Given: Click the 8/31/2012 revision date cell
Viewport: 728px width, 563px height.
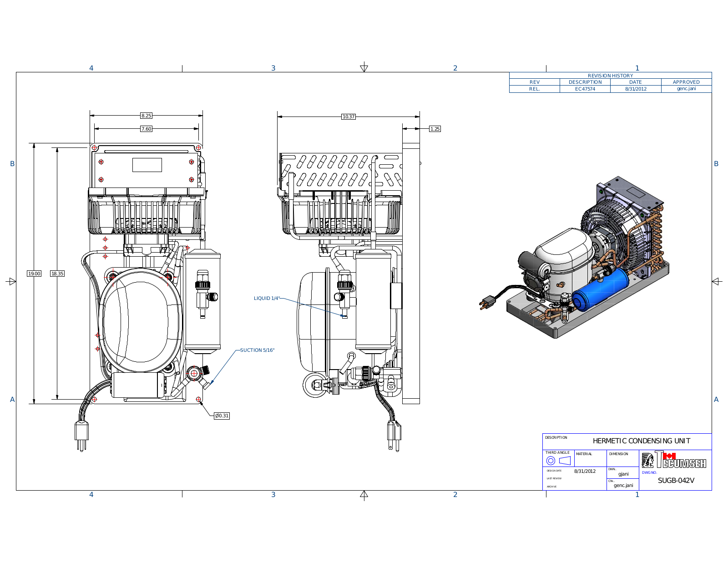Looking at the screenshot, I should tap(636, 89).
